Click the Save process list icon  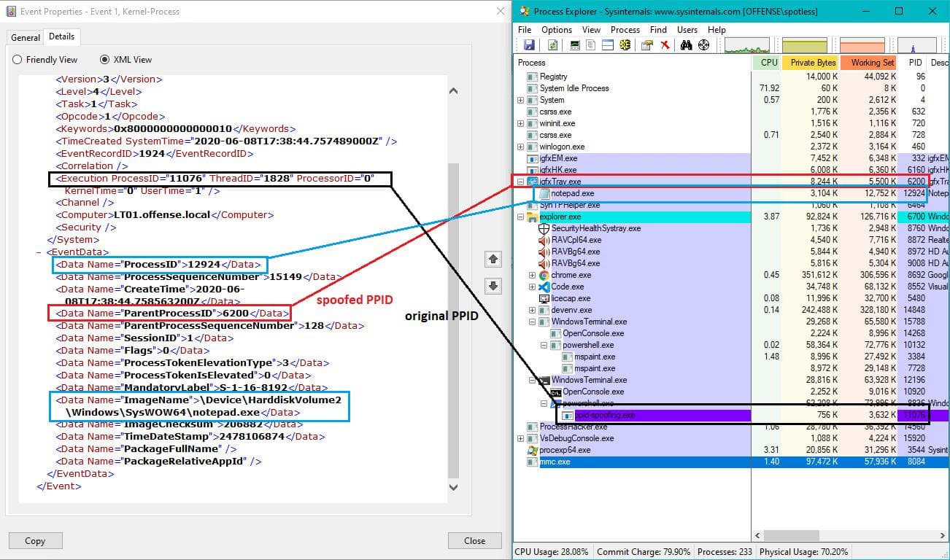click(530, 45)
